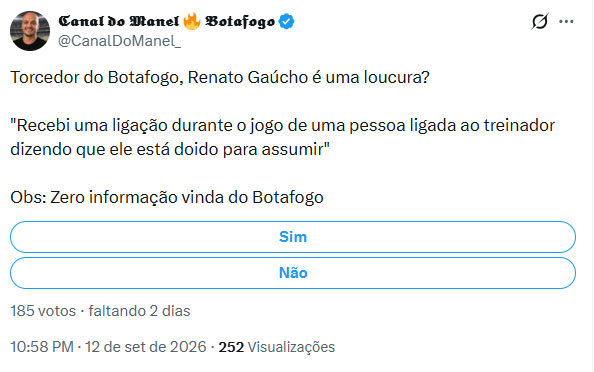The width and height of the screenshot is (594, 372).
Task: Click the 12 de set de 2026 date
Action: (145, 347)
